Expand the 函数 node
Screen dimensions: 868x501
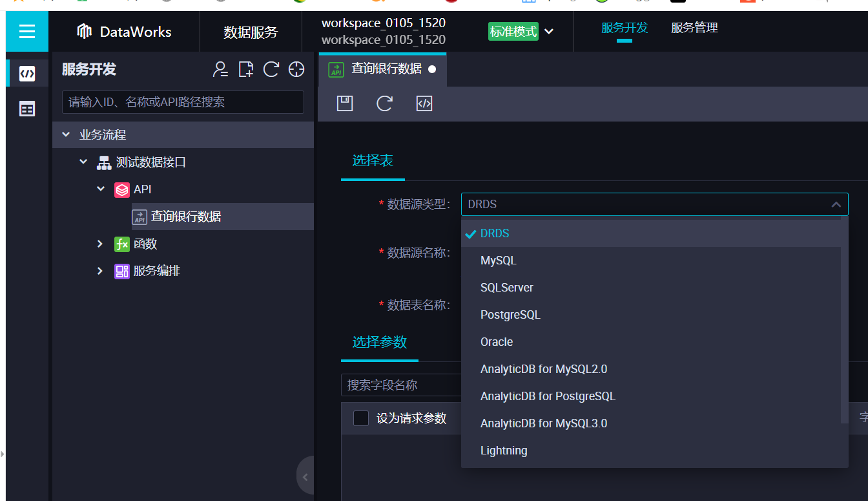pos(100,244)
